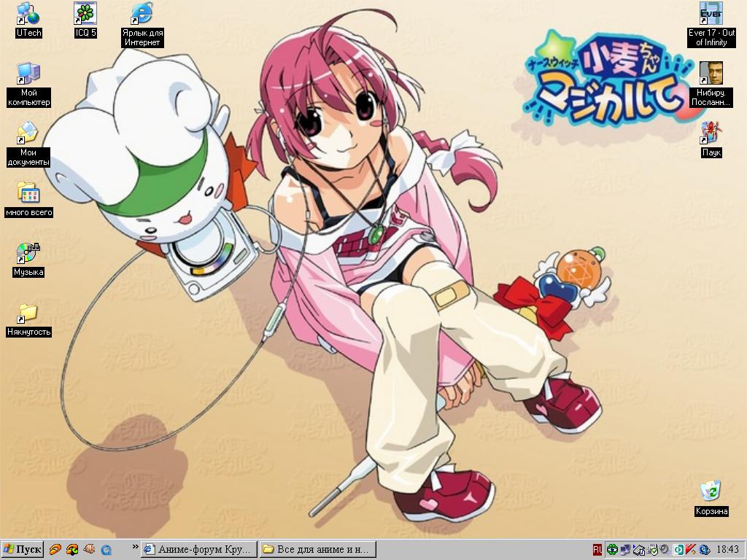The height and width of the screenshot is (560, 747).
Task: Open the network connection tray icon
Action: tap(625, 550)
